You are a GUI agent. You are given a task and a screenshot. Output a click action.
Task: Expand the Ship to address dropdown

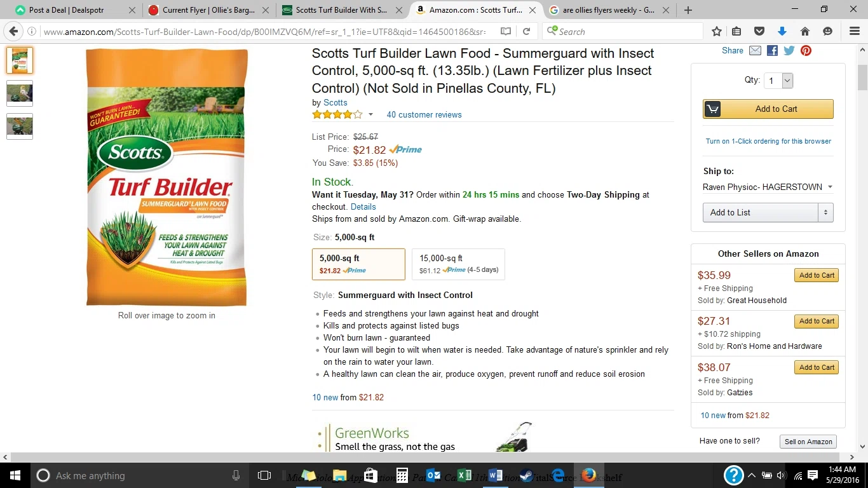pyautogui.click(x=768, y=187)
